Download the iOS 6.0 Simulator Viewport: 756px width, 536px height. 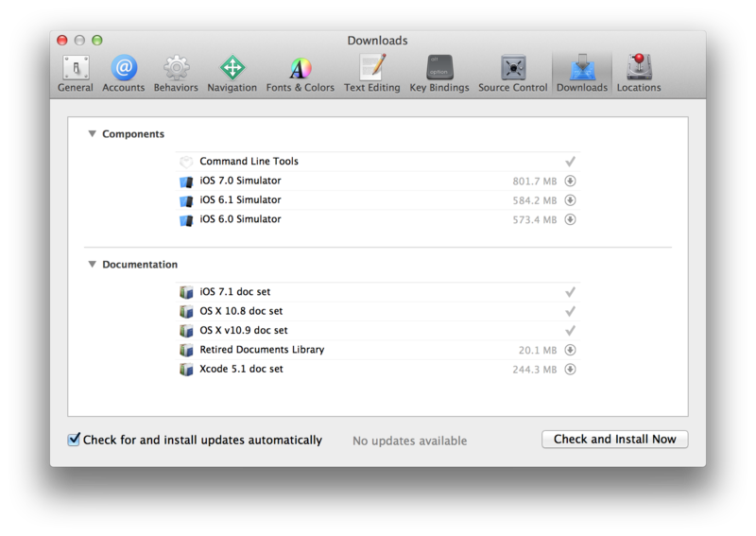[571, 219]
